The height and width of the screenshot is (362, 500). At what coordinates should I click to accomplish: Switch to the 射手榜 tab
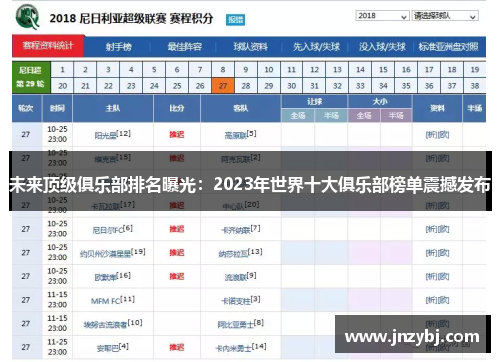click(x=118, y=47)
